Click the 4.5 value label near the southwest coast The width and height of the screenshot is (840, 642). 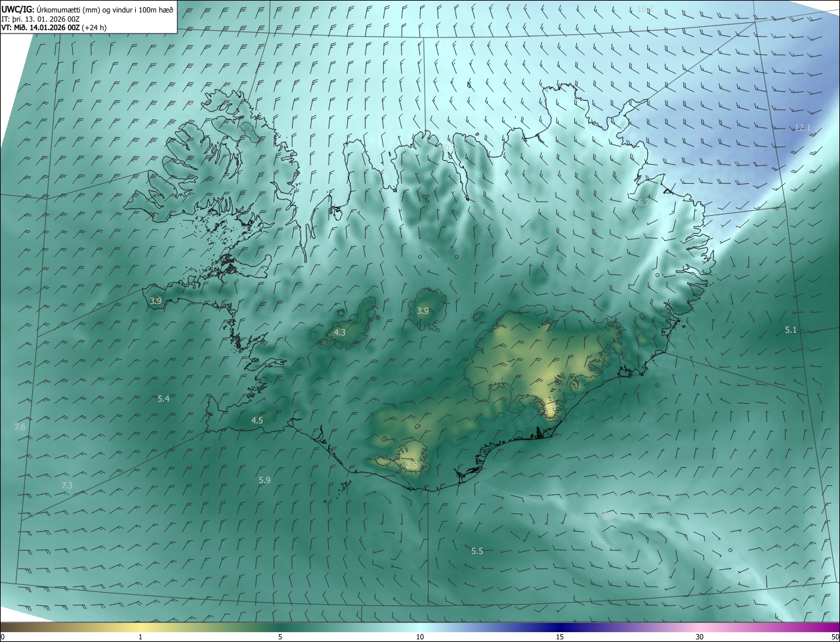(x=257, y=420)
